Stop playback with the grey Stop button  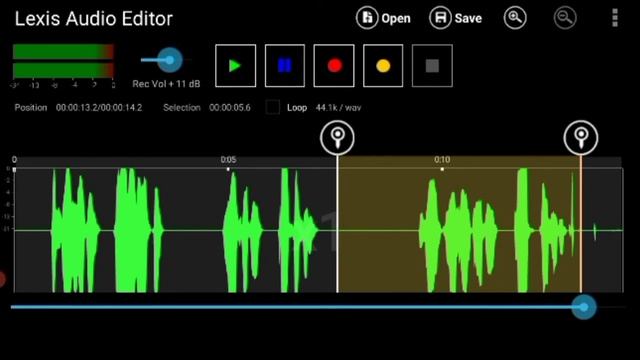coord(432,66)
